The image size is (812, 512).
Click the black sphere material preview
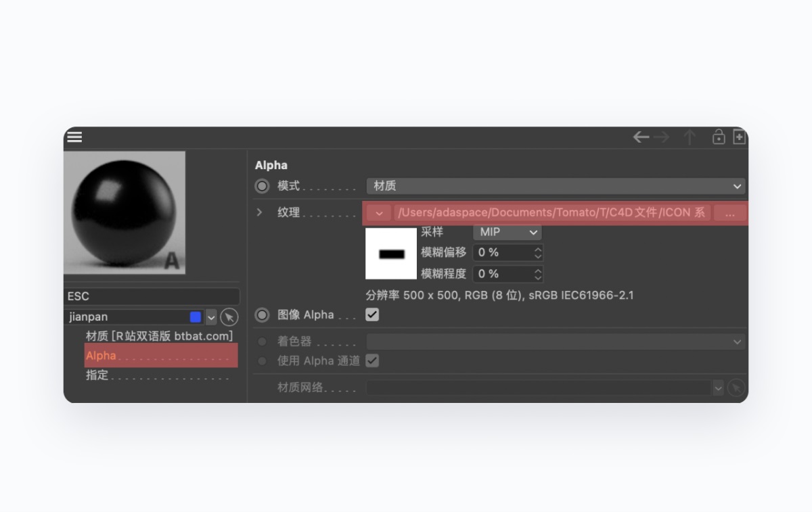[125, 212]
